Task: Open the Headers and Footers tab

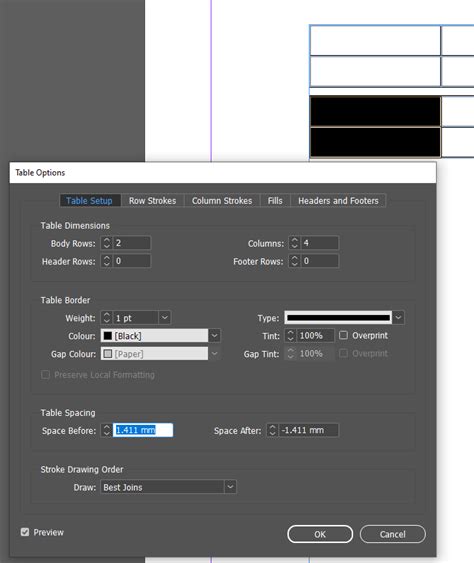Action: [338, 200]
